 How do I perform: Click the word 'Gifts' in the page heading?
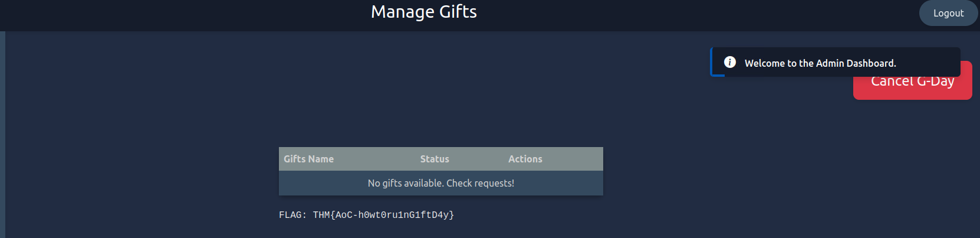[458, 12]
